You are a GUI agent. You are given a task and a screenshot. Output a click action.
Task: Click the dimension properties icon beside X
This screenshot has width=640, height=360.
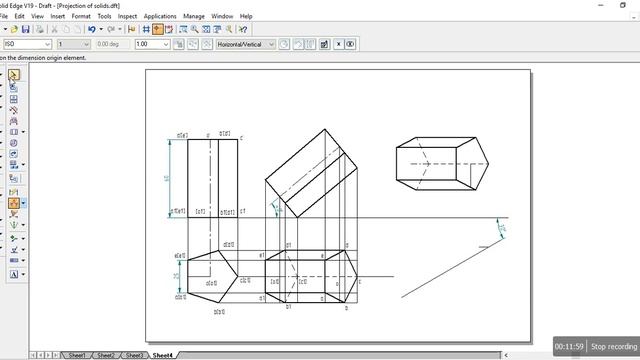pyautogui.click(x=324, y=44)
